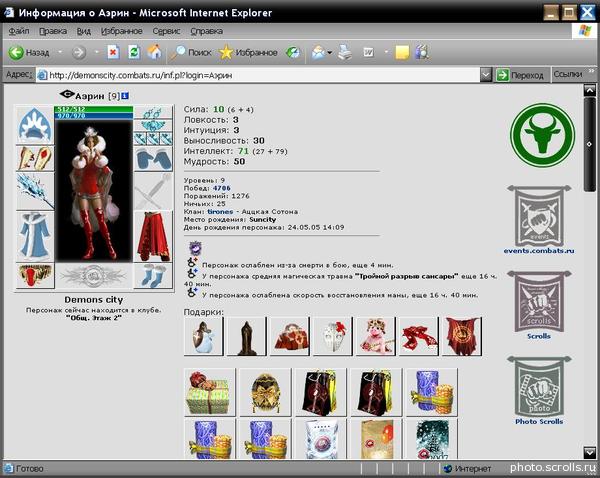This screenshot has width=600, height=478.
Task: Click the Edit with Word icon
Action: pyautogui.click(x=368, y=52)
